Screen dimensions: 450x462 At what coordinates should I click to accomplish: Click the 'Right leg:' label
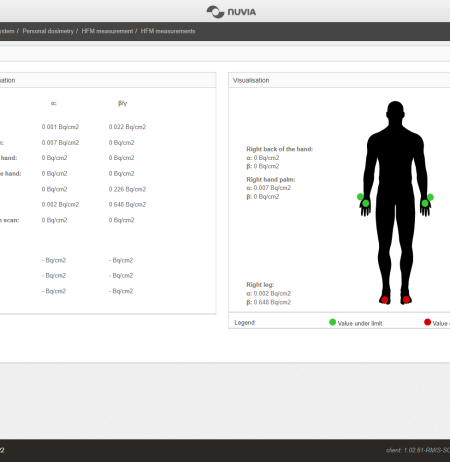click(260, 284)
